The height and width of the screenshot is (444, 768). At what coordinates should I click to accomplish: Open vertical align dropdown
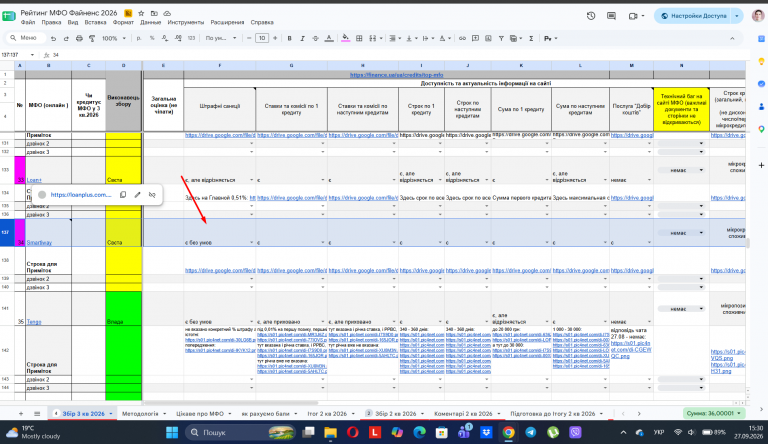[410, 38]
